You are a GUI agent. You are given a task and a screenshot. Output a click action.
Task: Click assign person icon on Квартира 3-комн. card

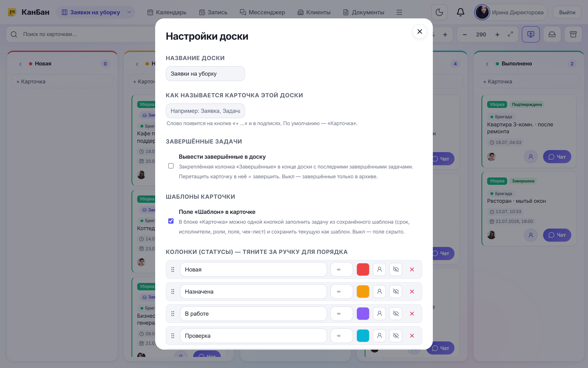tap(531, 157)
